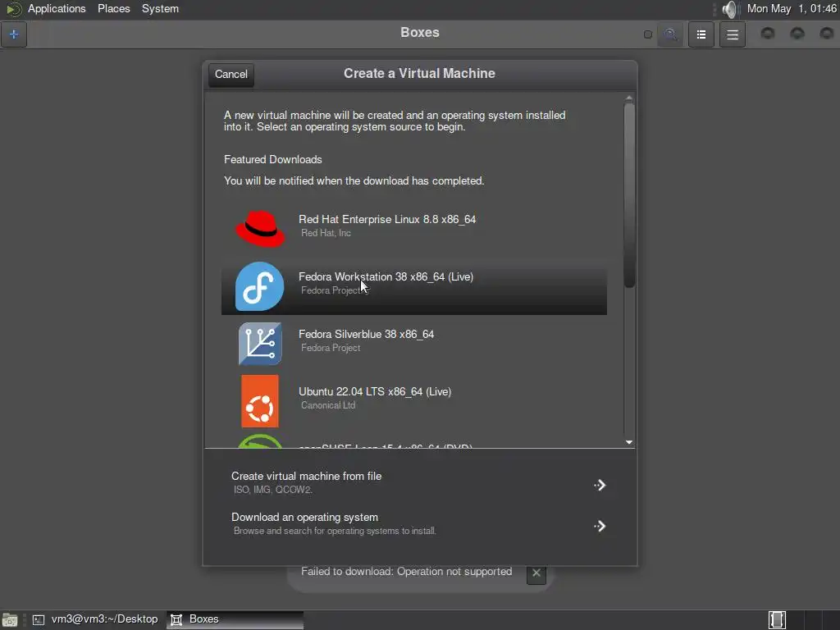Click the MATE logo in the top panel
The width and height of the screenshot is (840, 630).
click(x=12, y=9)
